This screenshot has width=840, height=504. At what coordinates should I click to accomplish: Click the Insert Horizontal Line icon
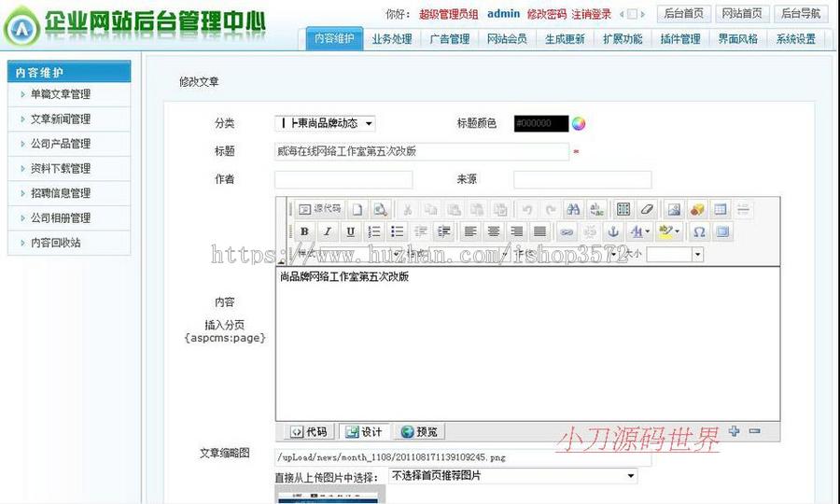click(x=743, y=209)
